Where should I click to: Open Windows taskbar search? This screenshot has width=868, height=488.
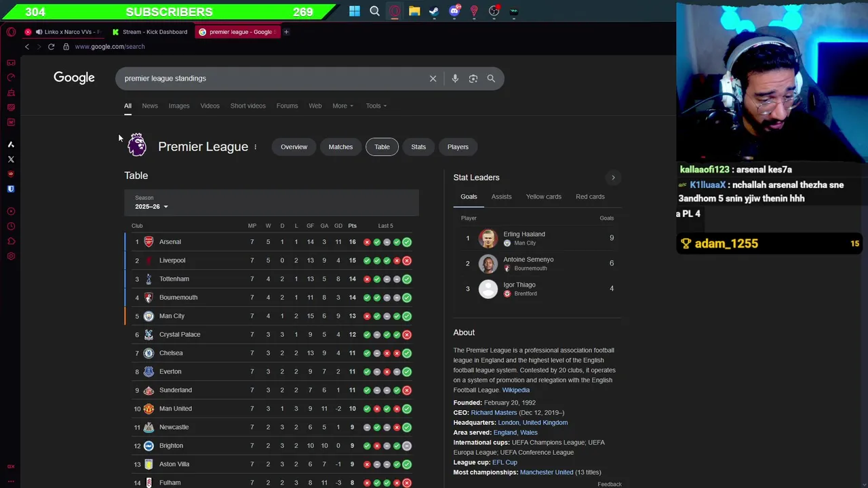(x=374, y=11)
